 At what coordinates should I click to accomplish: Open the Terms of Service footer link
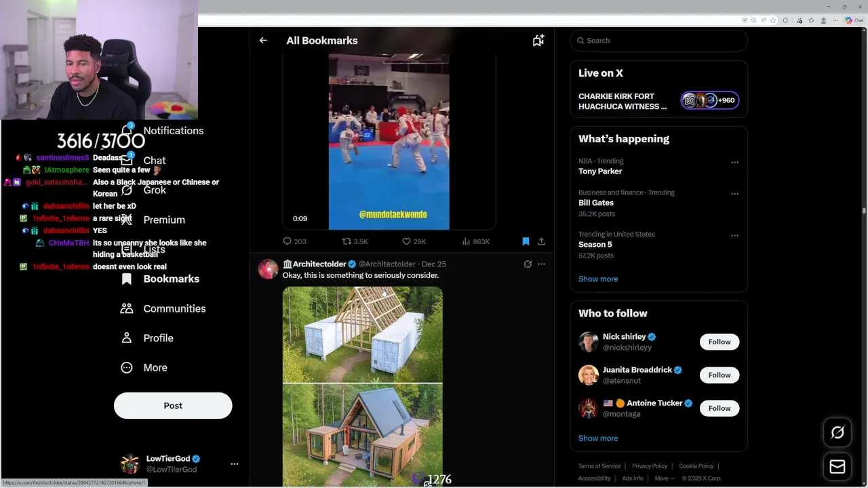tap(599, 466)
